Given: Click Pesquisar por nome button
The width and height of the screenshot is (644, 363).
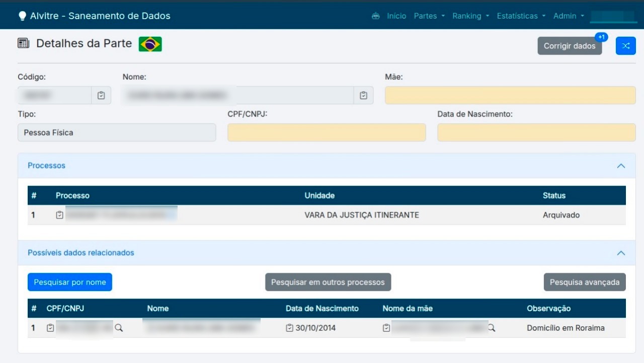Looking at the screenshot, I should pyautogui.click(x=70, y=282).
